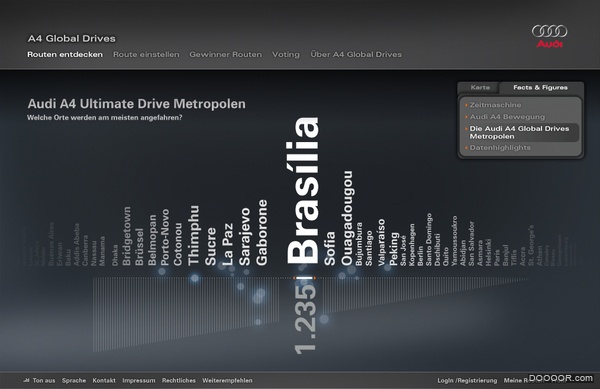Select the Brasília city label
600x389 pixels.
point(303,191)
